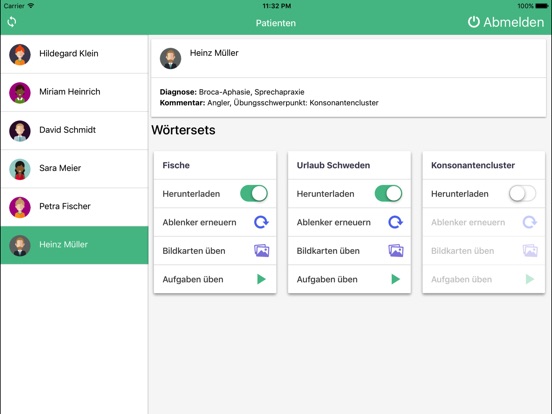Click the battery indicator in status bar
552x414 pixels.
tap(541, 6)
